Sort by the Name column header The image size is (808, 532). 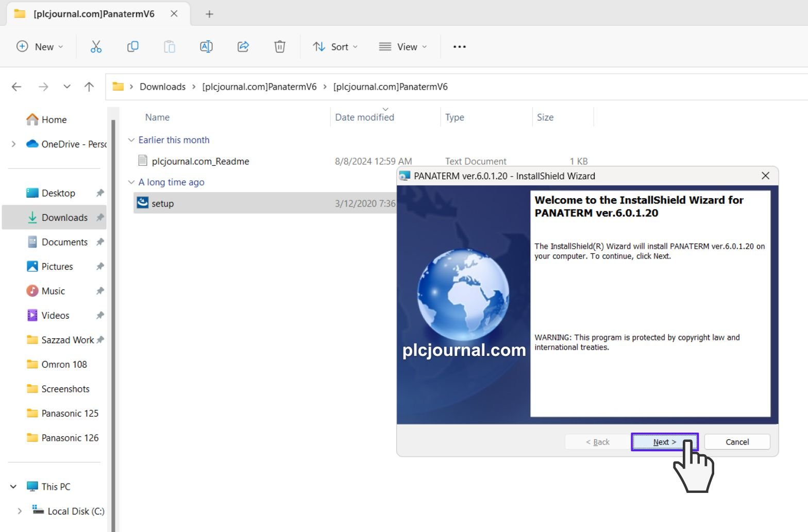[157, 117]
